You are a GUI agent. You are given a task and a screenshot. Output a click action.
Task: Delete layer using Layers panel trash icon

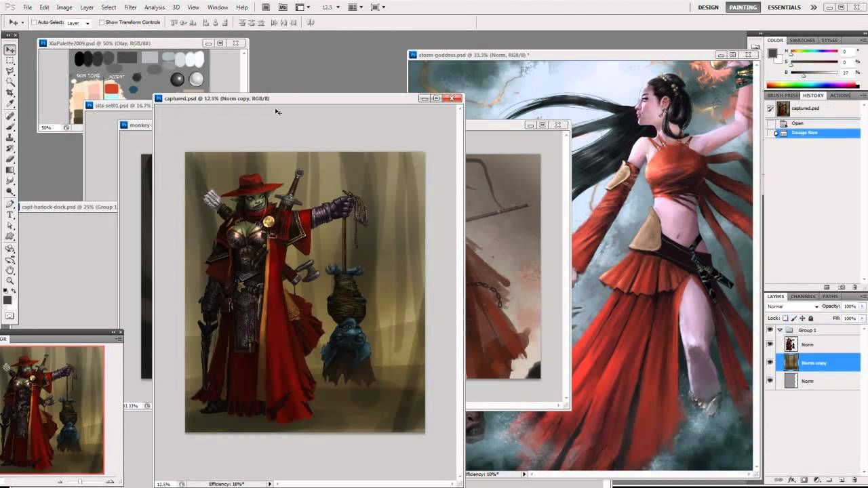(854, 480)
